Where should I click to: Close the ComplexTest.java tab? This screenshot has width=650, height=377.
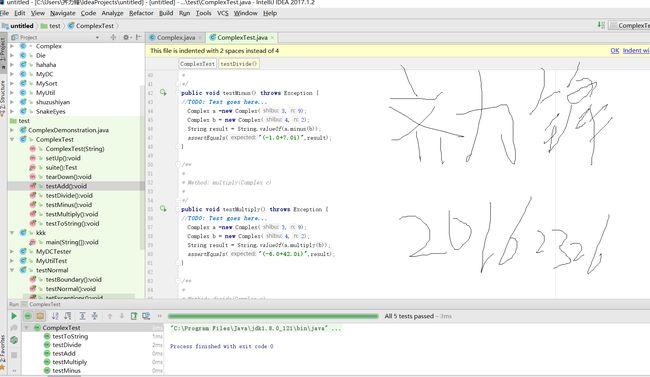coord(272,38)
